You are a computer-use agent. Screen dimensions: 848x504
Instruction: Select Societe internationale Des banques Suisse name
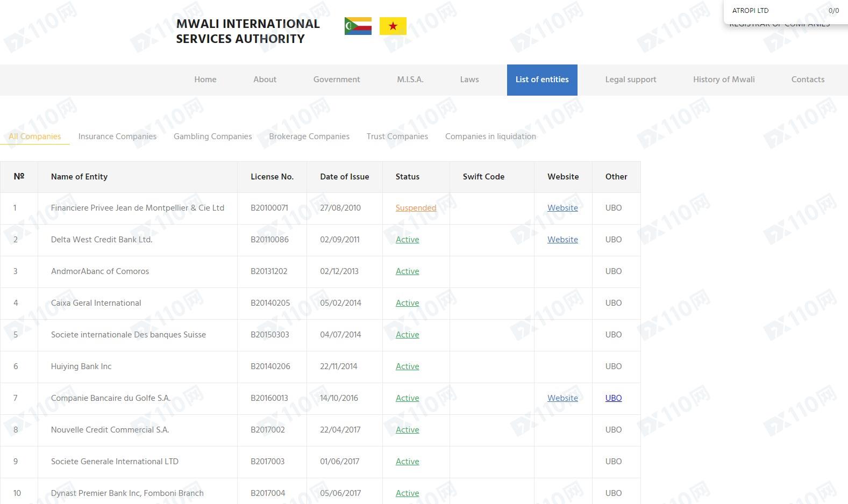(x=129, y=335)
